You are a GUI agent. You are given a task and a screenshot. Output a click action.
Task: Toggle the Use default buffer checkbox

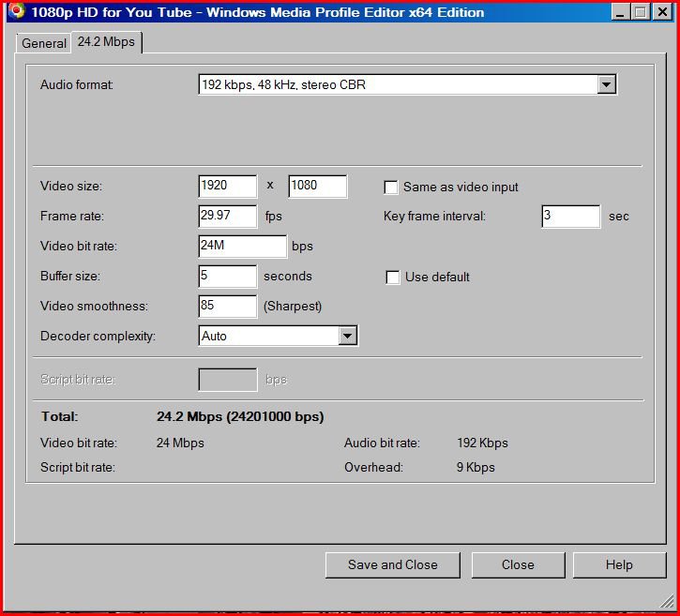coord(393,277)
